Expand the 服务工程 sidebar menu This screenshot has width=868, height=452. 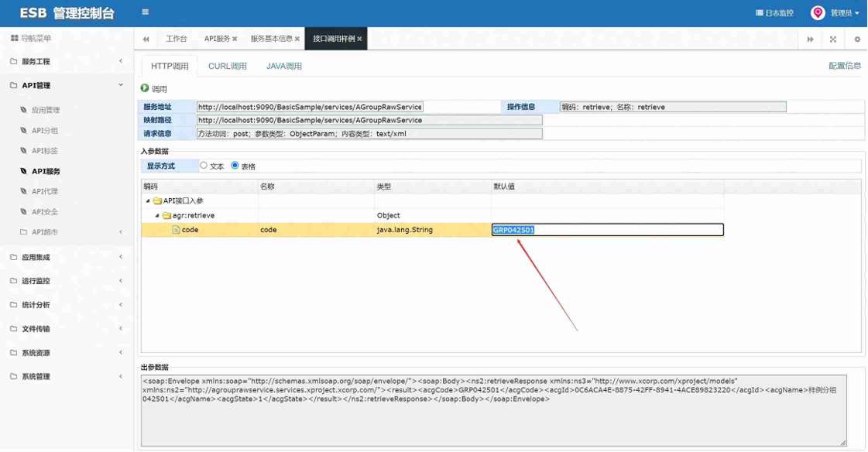point(67,61)
